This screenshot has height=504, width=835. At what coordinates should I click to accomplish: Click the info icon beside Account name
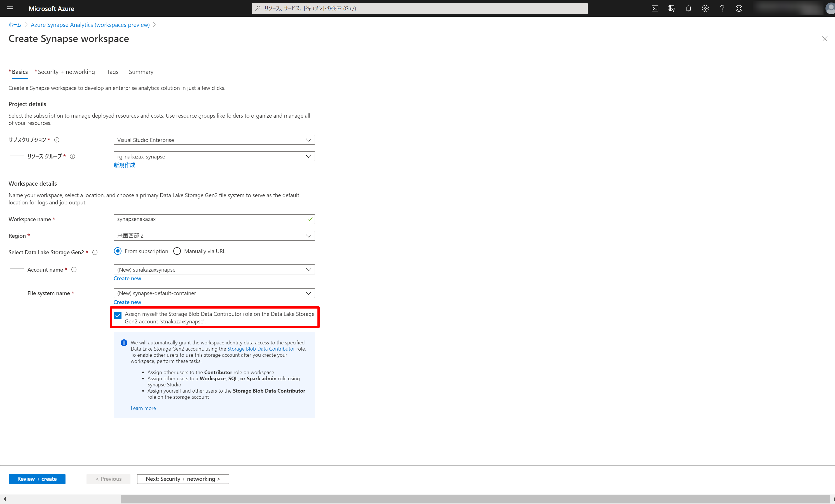click(74, 269)
